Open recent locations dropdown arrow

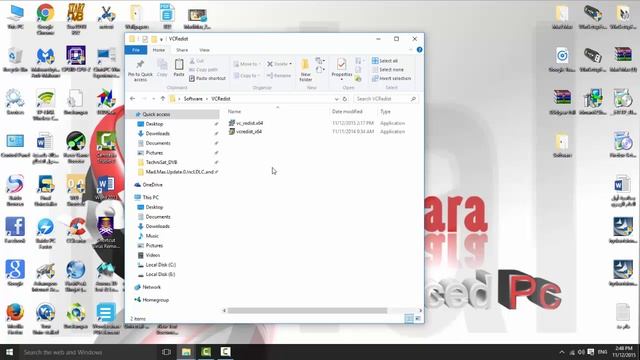click(x=153, y=99)
